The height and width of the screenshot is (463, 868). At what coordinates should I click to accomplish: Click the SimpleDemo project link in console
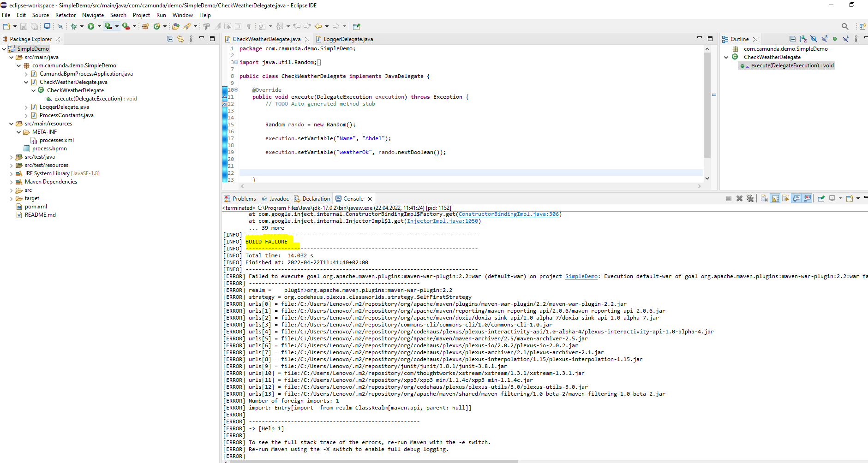[581, 276]
